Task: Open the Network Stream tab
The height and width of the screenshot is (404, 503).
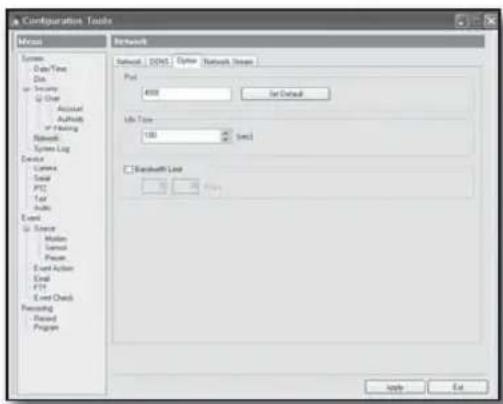Action: [229, 62]
